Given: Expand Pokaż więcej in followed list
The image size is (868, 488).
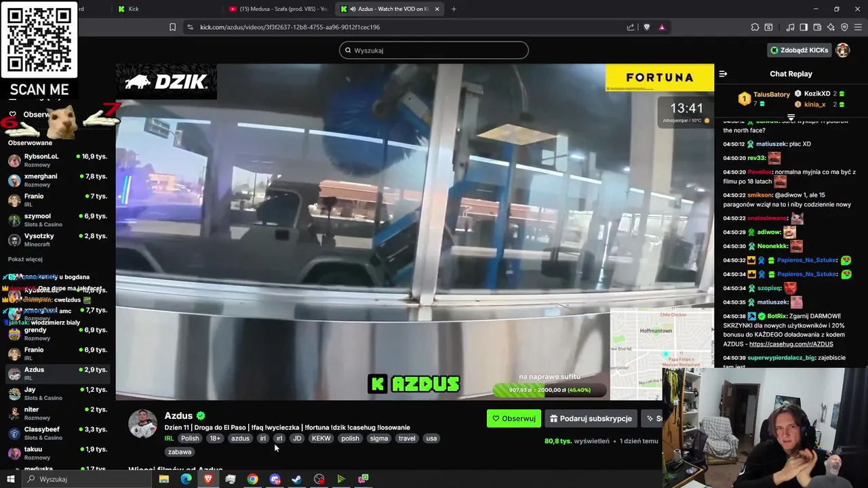Looking at the screenshot, I should (x=25, y=259).
